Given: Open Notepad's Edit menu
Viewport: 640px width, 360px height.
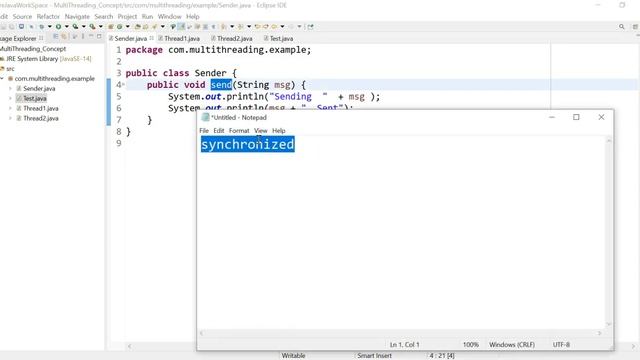Looking at the screenshot, I should coord(219,131).
